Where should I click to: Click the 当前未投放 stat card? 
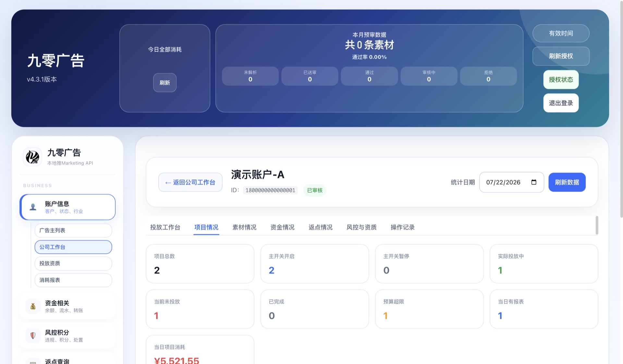[x=200, y=309]
